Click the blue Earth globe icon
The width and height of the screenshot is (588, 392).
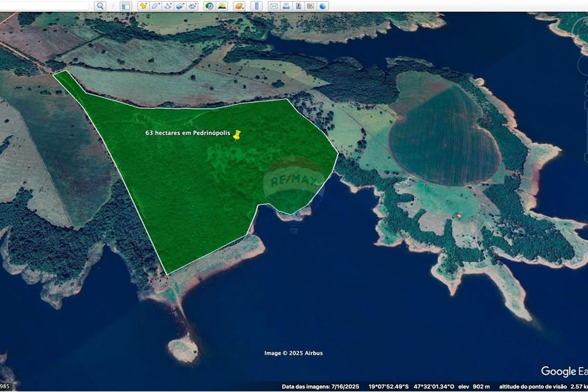tap(323, 6)
